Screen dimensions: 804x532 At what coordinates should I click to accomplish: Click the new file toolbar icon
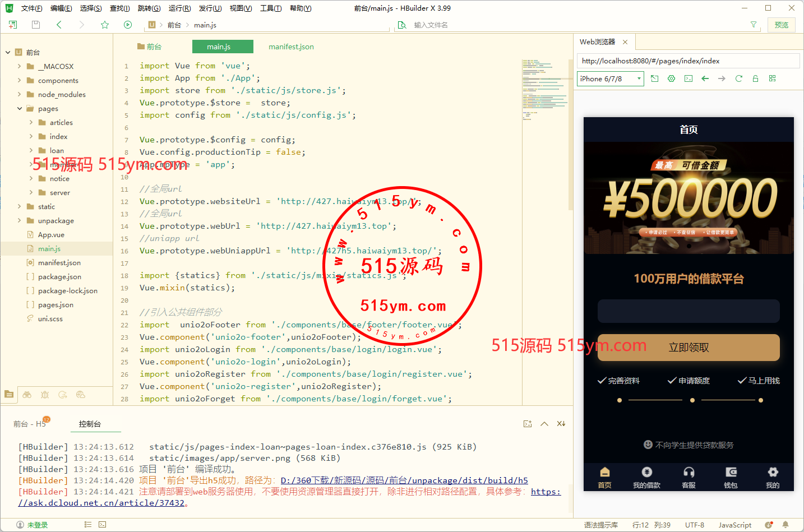click(13, 25)
